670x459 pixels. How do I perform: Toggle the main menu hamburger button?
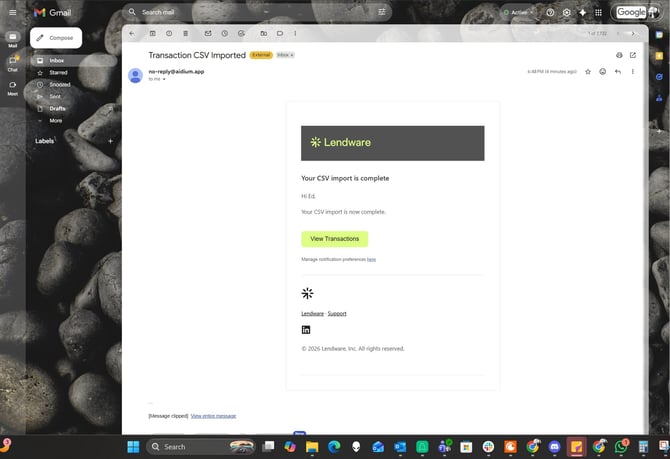[12, 12]
